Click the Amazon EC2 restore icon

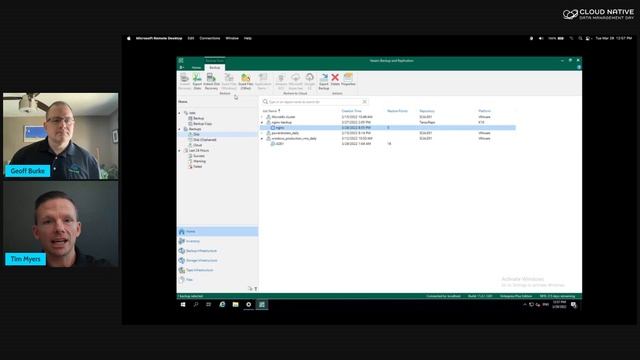pos(281,81)
